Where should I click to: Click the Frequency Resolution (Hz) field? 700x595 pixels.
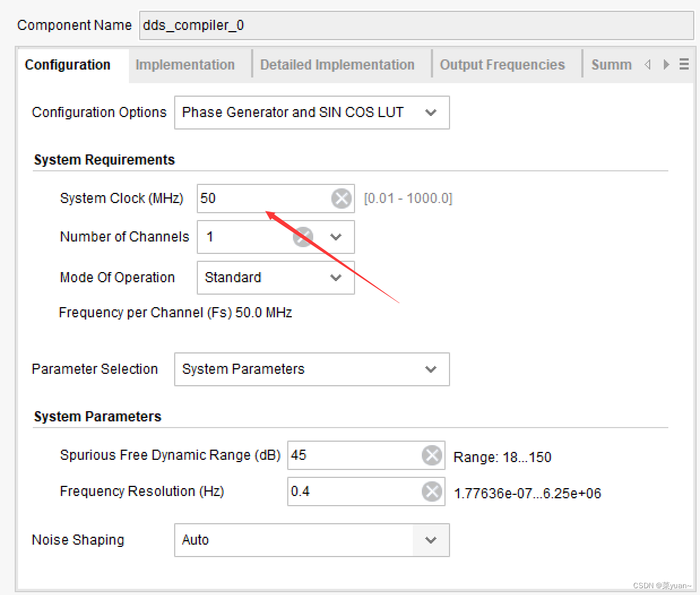353,491
